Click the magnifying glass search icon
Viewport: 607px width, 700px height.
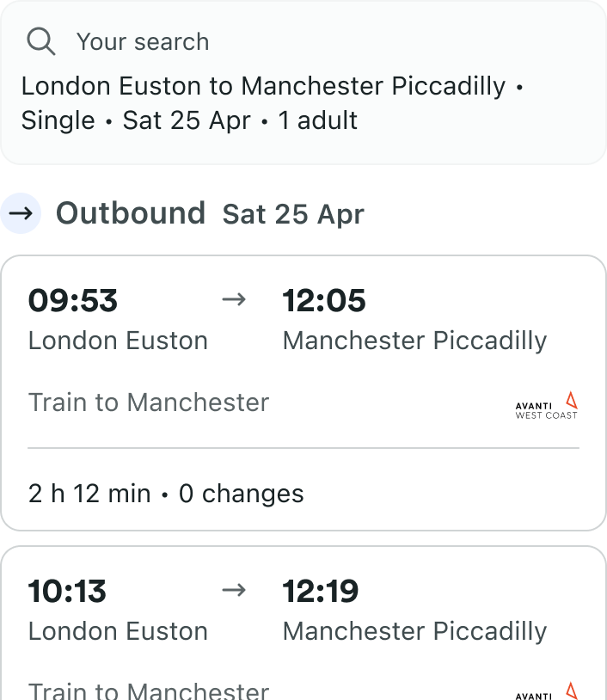[40, 41]
